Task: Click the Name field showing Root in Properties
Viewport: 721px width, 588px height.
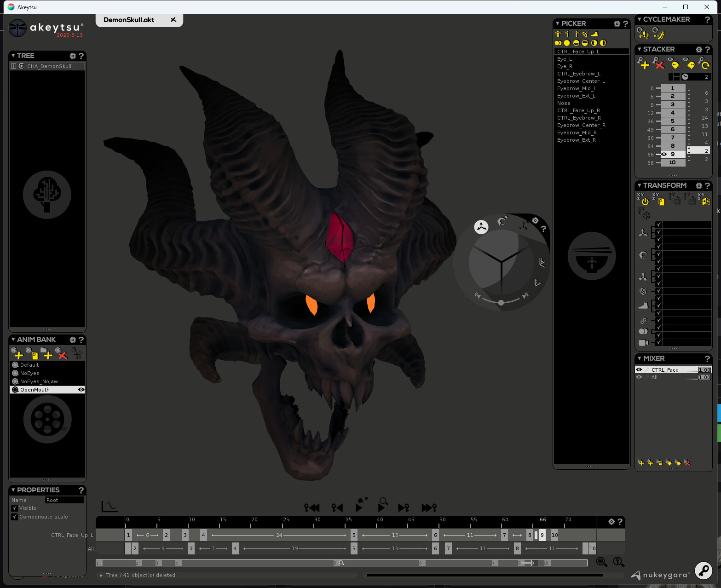Action: click(x=64, y=500)
